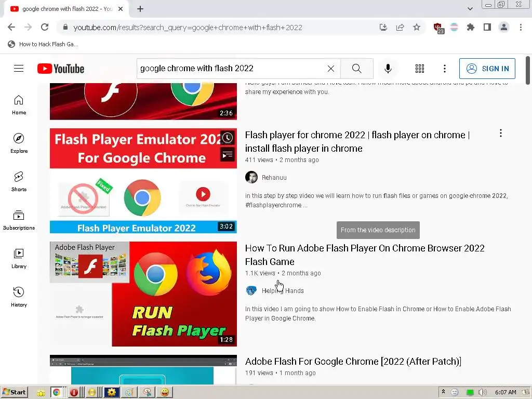Screen dimensions: 532x399
Task: Add Flash Player Emulator video to queue
Action: (228, 155)
